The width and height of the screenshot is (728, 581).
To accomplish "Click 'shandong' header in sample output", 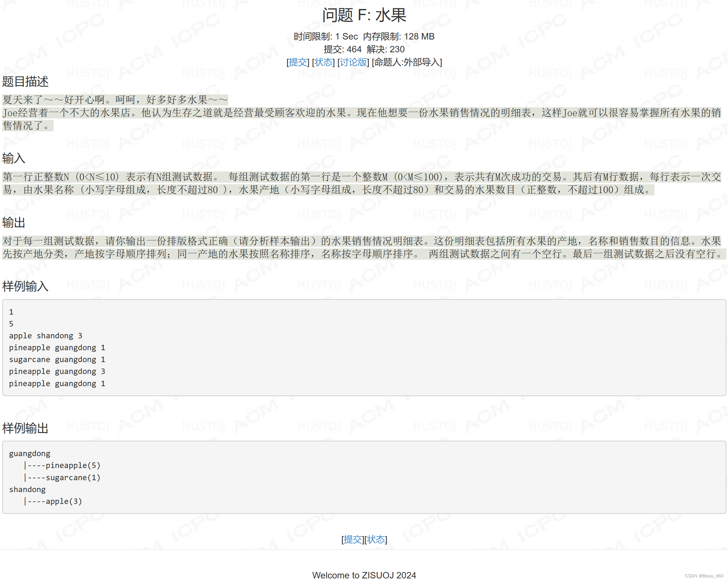I will [x=27, y=489].
